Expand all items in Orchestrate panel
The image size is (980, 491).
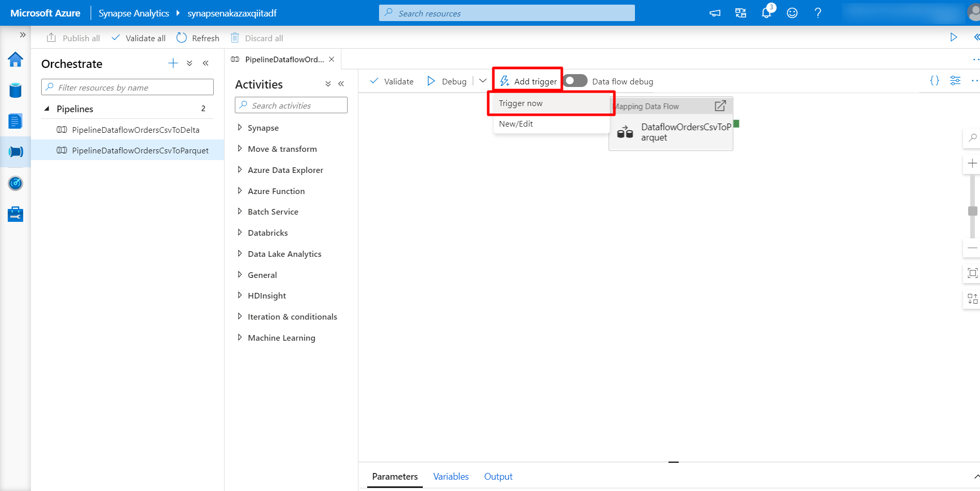(190, 63)
